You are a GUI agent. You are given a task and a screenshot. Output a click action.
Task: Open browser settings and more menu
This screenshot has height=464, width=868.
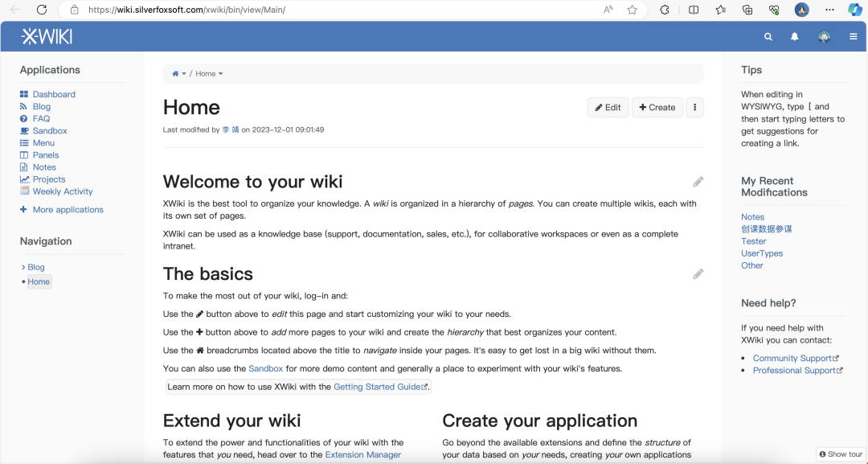829,10
